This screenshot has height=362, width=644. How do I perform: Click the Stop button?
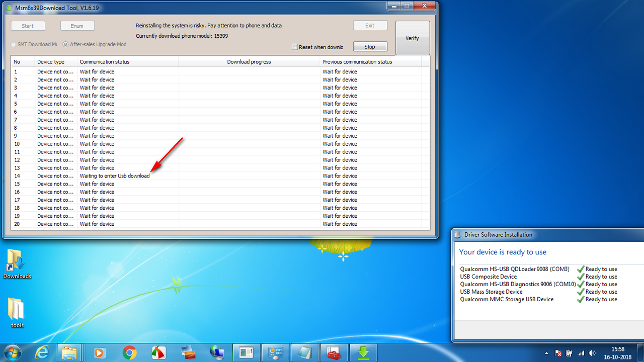click(x=370, y=47)
